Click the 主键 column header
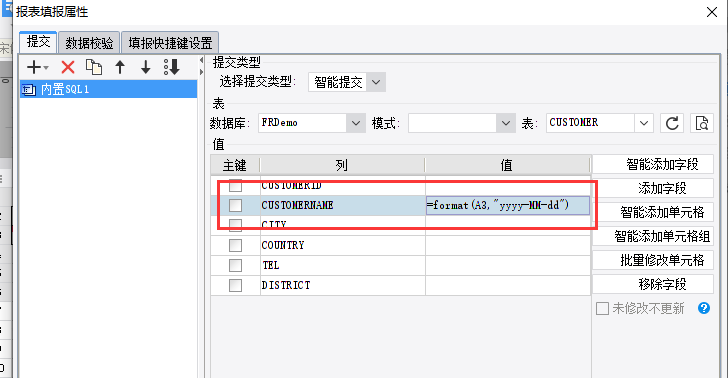 pyautogui.click(x=235, y=165)
